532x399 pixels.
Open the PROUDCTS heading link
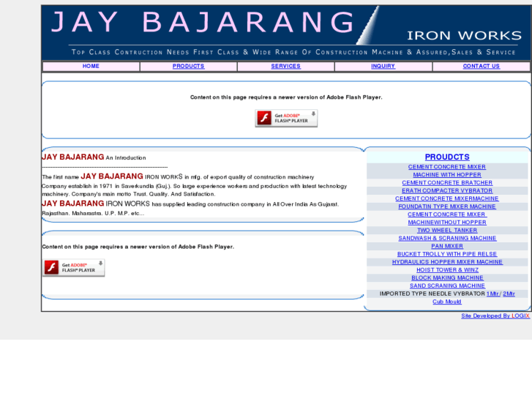[x=447, y=157]
